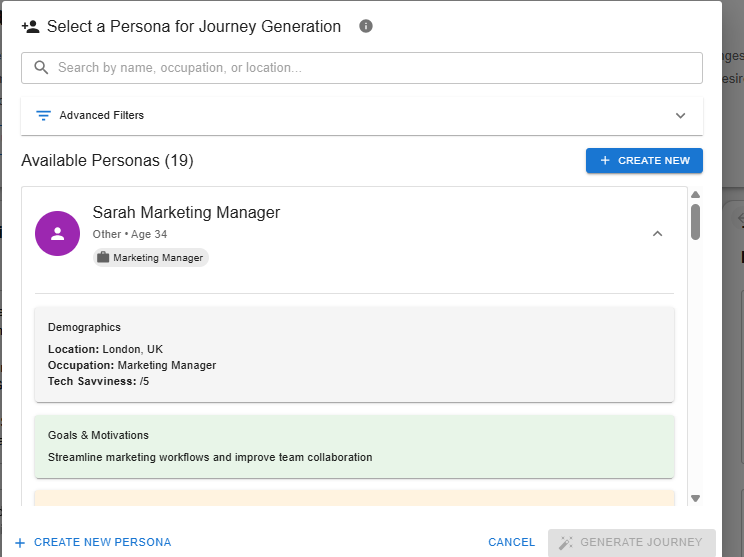The width and height of the screenshot is (744, 557).
Task: Click Sarah Marketing Manager's purple avatar
Action: [x=57, y=233]
